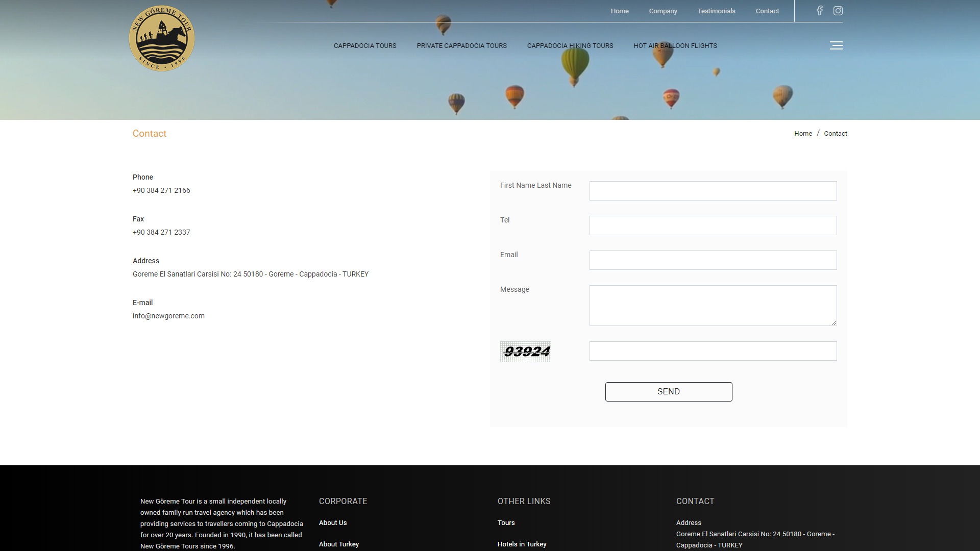The image size is (980, 551).
Task: Open Hotels in Turkey footer link
Action: pyautogui.click(x=522, y=544)
